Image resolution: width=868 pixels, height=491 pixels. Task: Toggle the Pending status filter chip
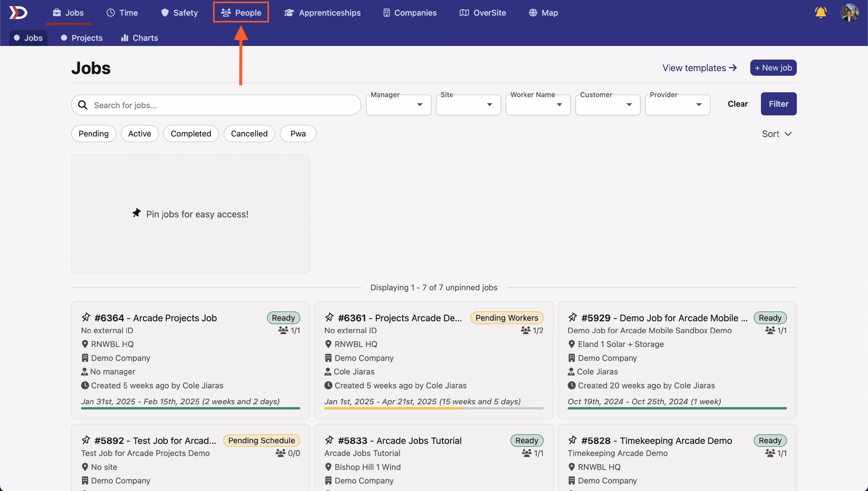tap(93, 134)
